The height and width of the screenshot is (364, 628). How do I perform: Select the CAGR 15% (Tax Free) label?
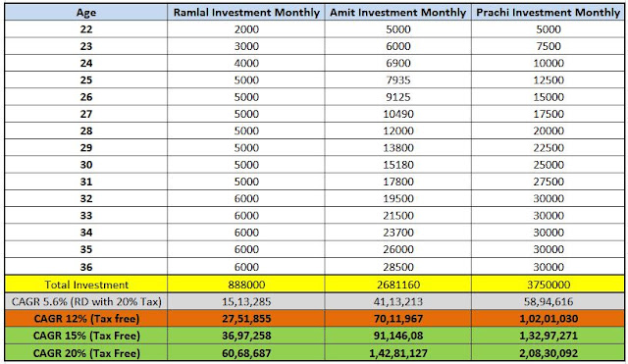[86, 336]
